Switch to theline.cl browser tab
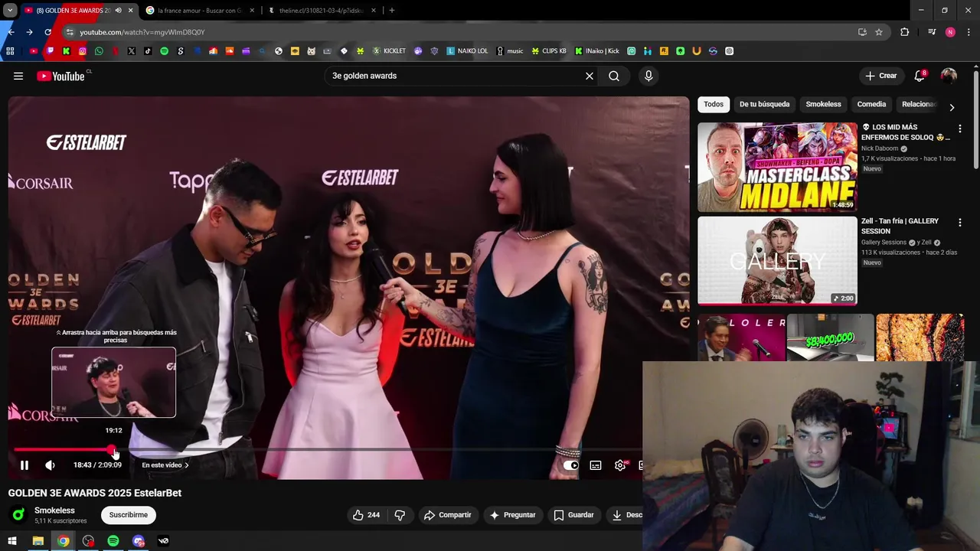980x551 pixels. [x=320, y=11]
